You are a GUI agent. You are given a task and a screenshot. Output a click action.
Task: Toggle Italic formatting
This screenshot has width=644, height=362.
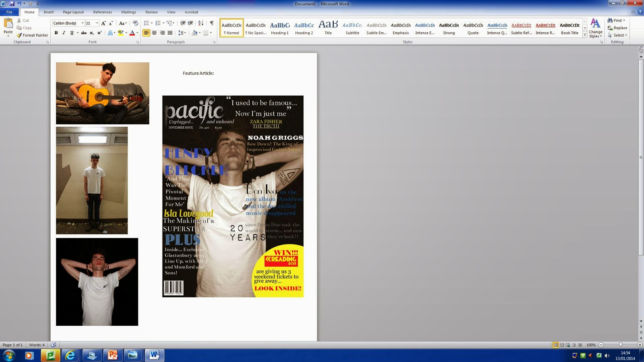pyautogui.click(x=64, y=34)
